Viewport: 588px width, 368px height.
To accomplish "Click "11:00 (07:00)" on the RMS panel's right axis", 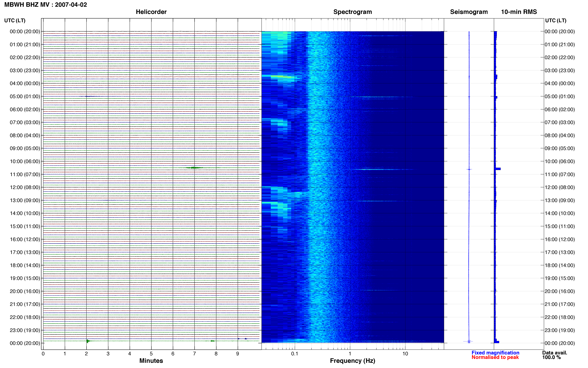I will tap(560, 174).
